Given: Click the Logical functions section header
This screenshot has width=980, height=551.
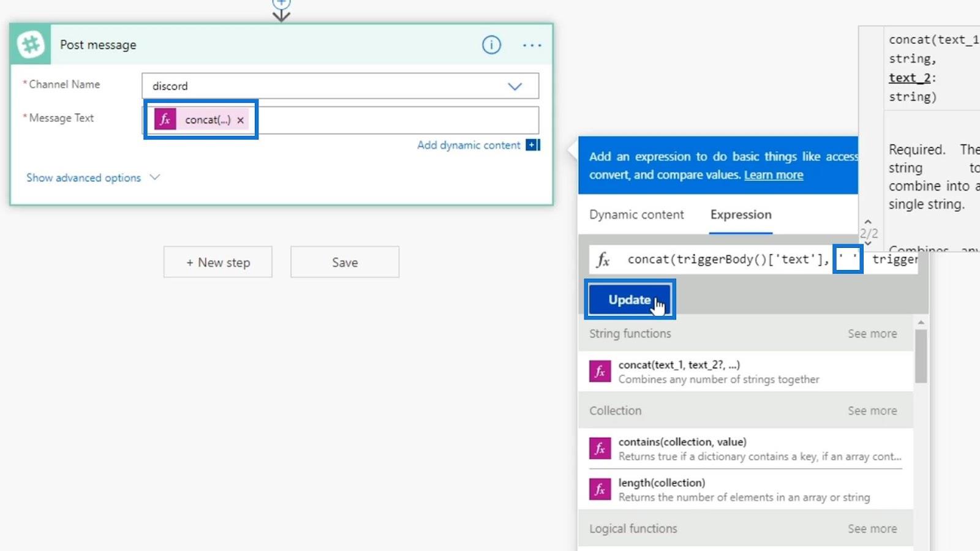Looking at the screenshot, I should click(x=633, y=528).
